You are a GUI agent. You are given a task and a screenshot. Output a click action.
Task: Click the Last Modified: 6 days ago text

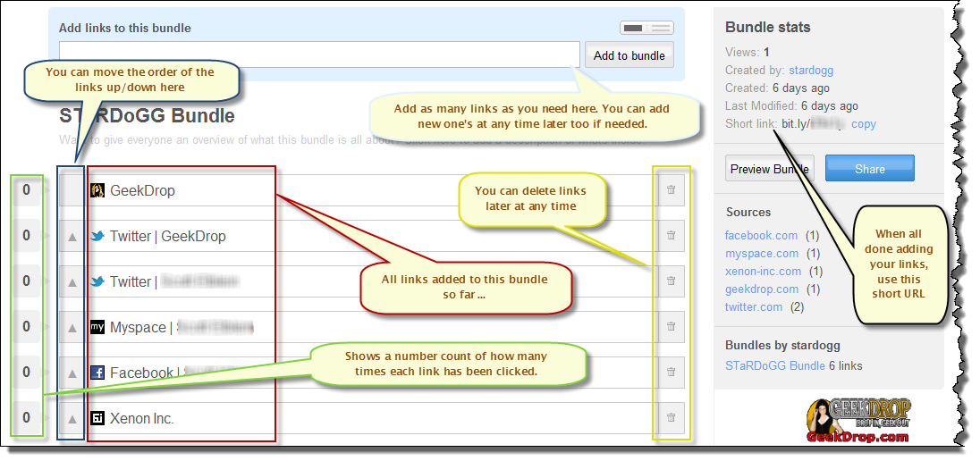point(792,105)
